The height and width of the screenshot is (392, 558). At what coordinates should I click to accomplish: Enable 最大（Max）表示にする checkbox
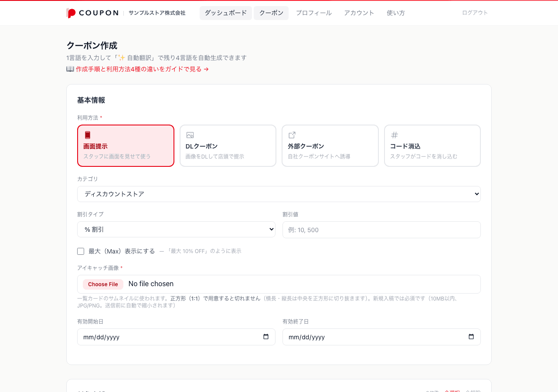pyautogui.click(x=81, y=251)
